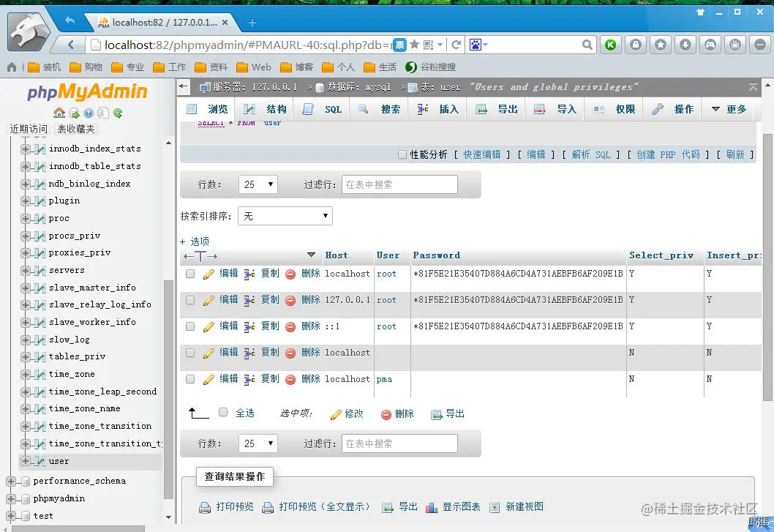
Task: Click the green log out icon in sidebar
Action: [74, 113]
